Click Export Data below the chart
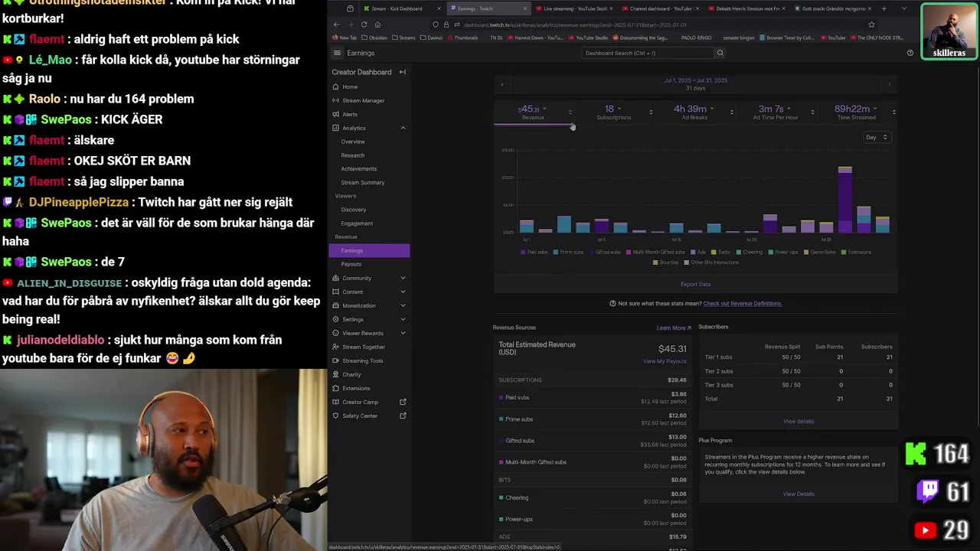This screenshot has height=551, width=980. (x=695, y=284)
